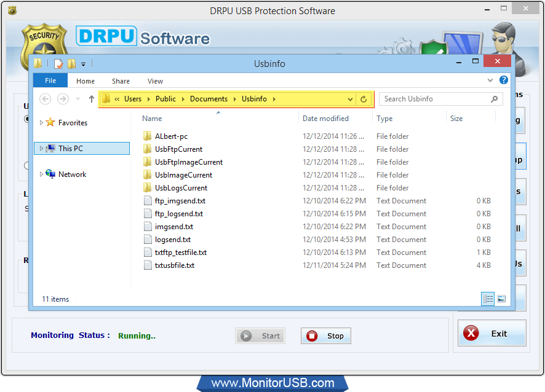
Task: Click the search magnifier icon
Action: pos(494,99)
